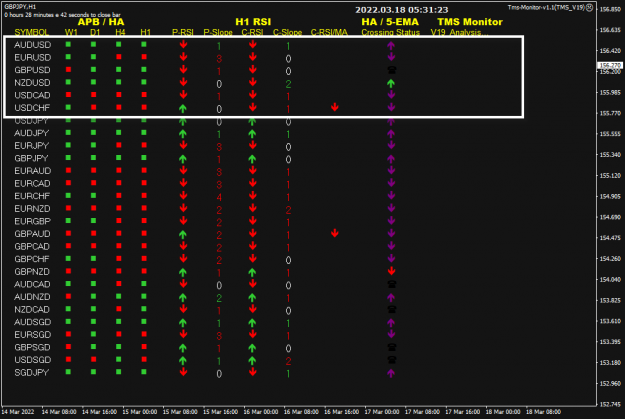Click the green P-Slope value 2 in AUDNZD row

pos(219,298)
